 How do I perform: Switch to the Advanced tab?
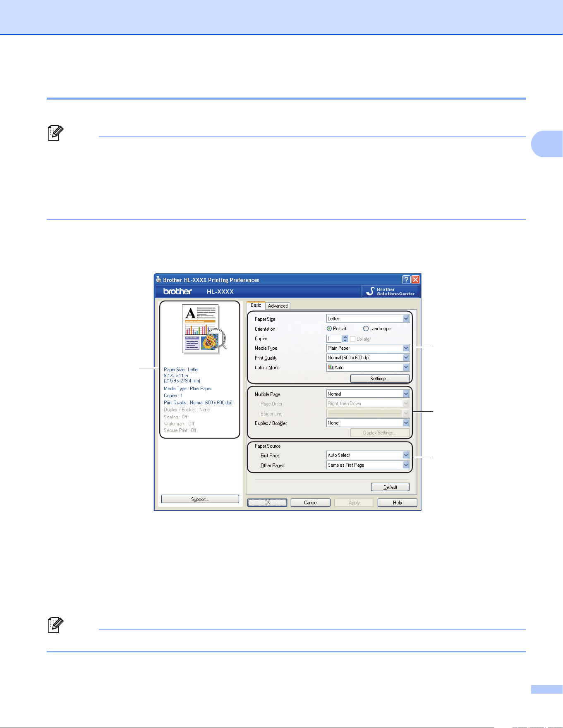coord(278,306)
